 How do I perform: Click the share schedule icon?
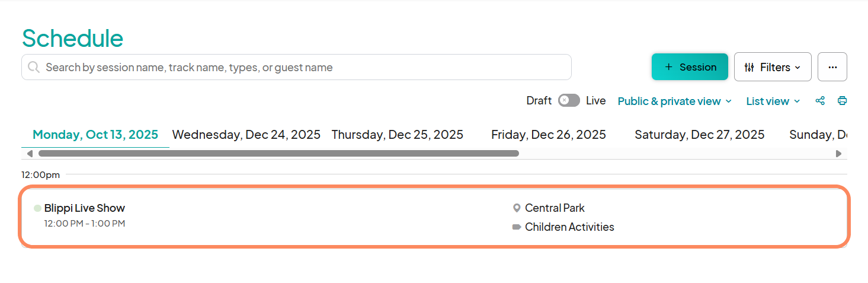point(820,101)
